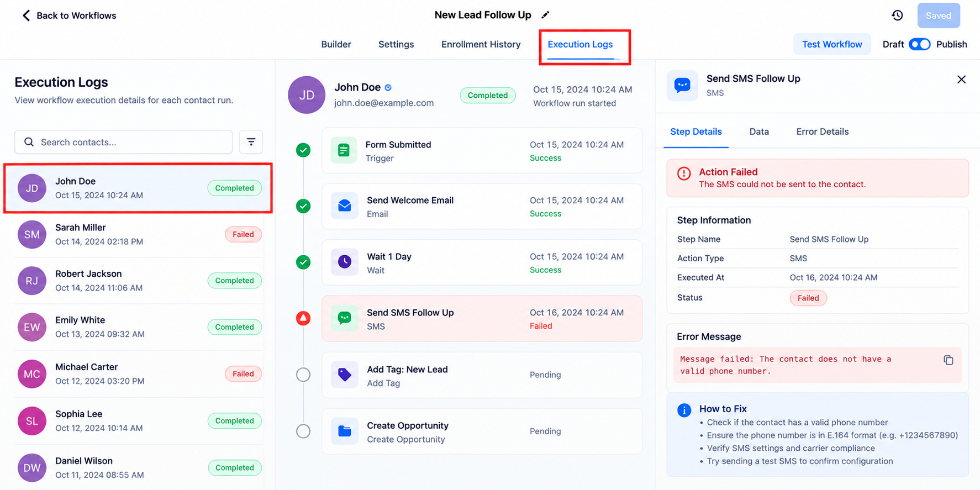980x490 pixels.
Task: Click the Create Opportunity folder icon
Action: pos(344,431)
